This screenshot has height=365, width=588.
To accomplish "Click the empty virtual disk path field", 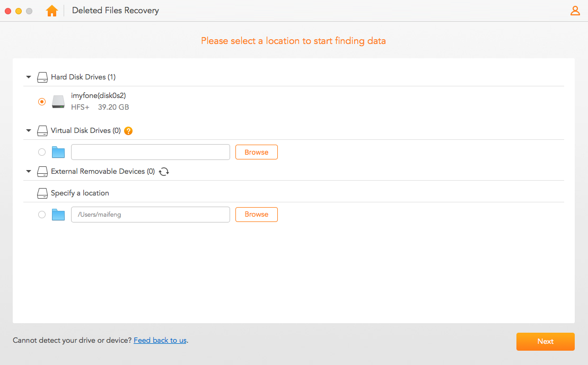I will pyautogui.click(x=150, y=152).
